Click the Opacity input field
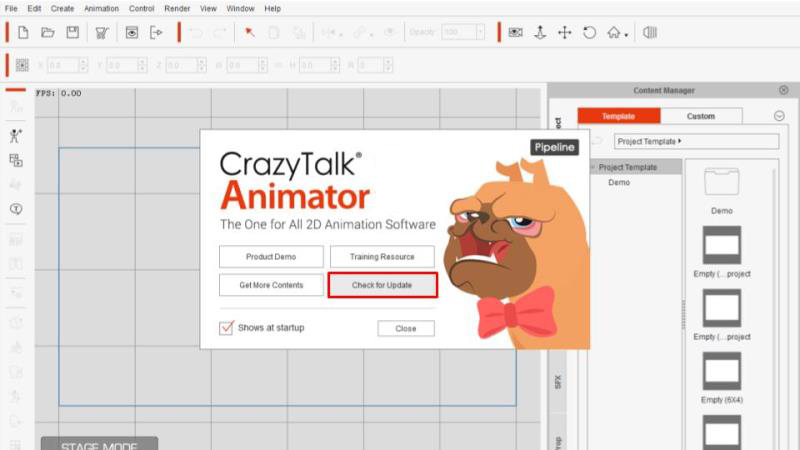800x450 pixels. click(459, 33)
